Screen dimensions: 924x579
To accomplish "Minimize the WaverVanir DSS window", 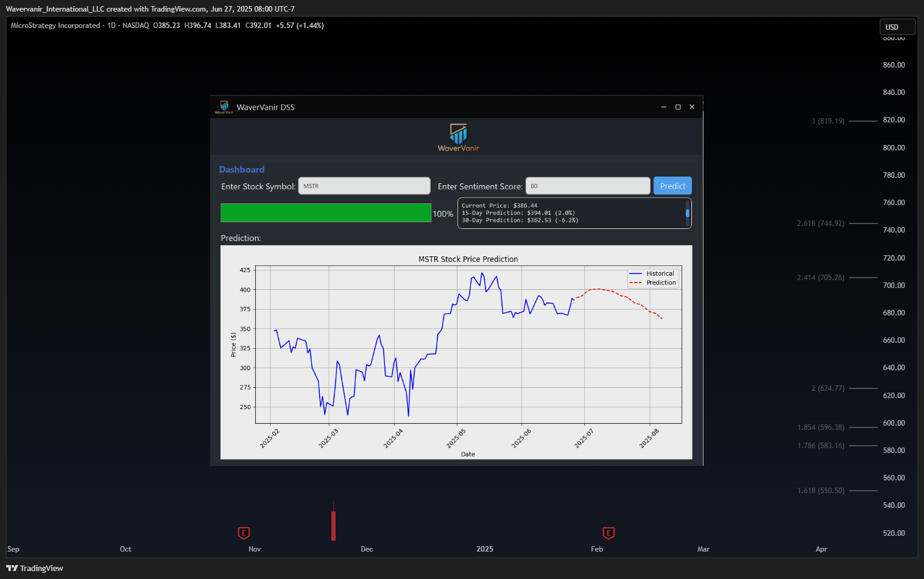I will click(x=664, y=107).
